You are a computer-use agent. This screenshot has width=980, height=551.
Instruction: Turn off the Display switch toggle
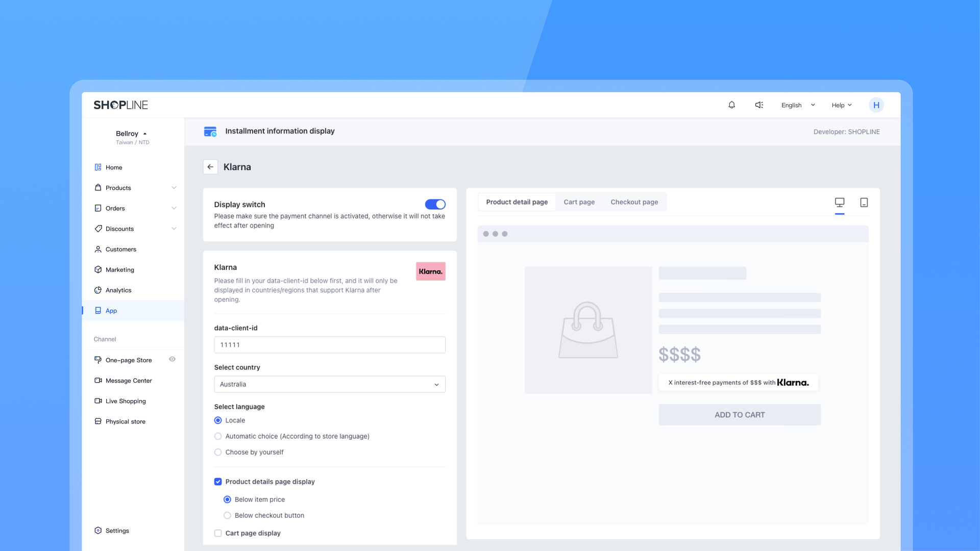435,205
